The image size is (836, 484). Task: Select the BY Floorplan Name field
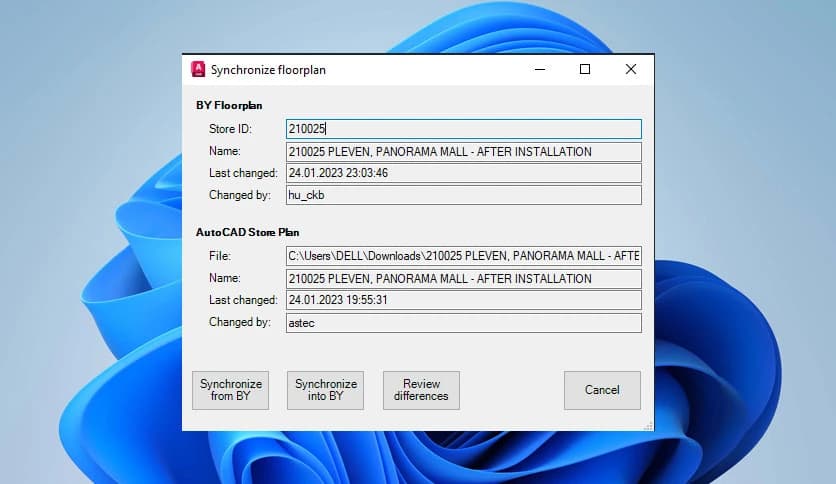point(463,151)
